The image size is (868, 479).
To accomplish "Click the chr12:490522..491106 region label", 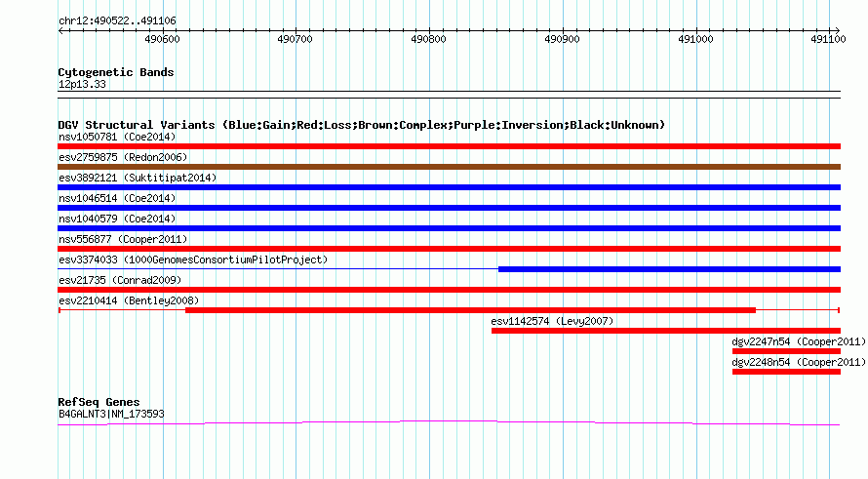I will tap(117, 20).
